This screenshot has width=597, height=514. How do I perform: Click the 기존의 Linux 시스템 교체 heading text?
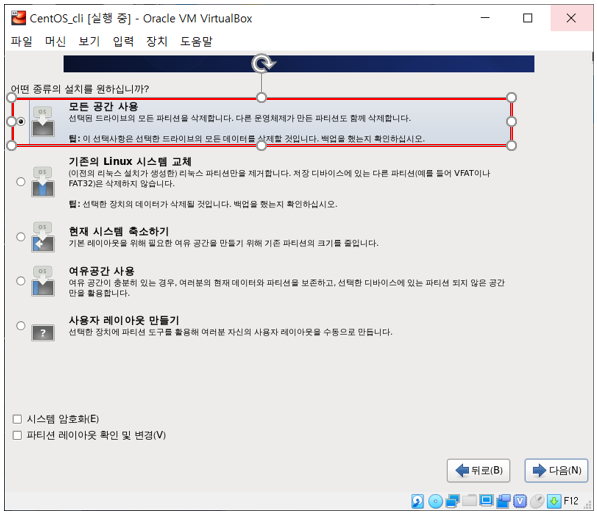pyautogui.click(x=130, y=161)
